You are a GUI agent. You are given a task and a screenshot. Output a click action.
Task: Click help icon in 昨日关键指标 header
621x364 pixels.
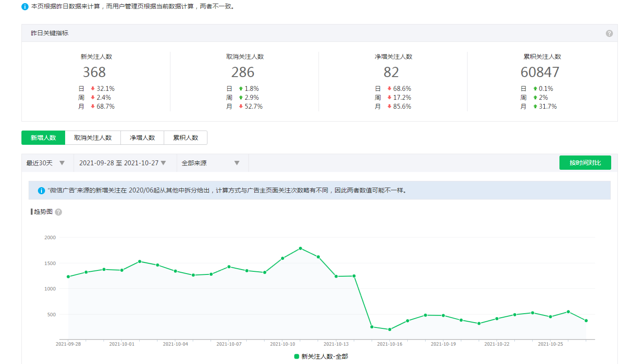(609, 33)
